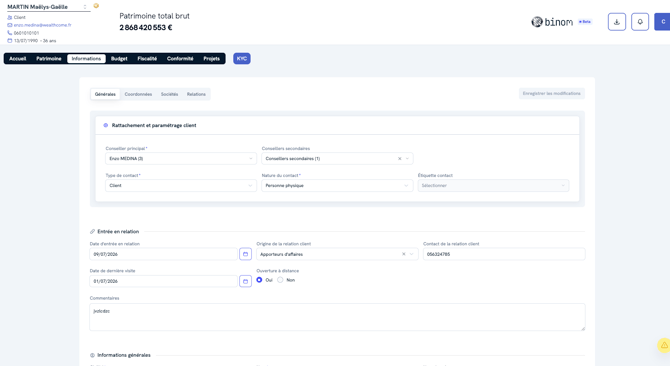Image resolution: width=670 pixels, height=366 pixels.
Task: Open the Nature du contact dropdown
Action: tap(337, 185)
